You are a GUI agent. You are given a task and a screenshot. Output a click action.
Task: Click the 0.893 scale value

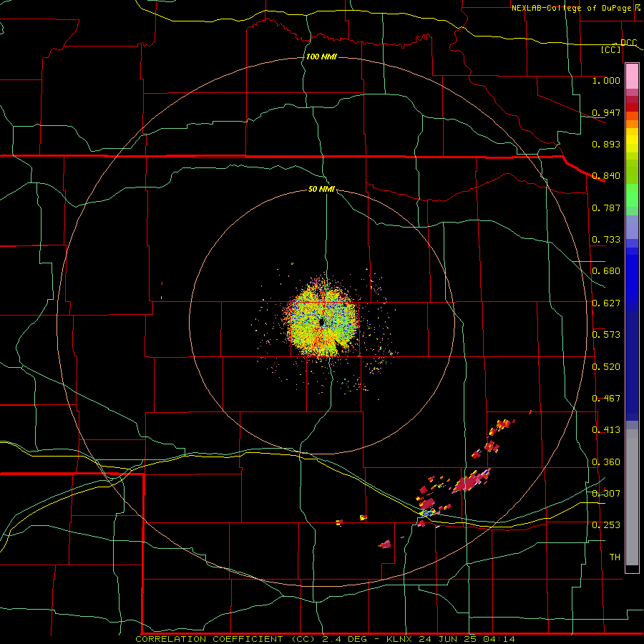pyautogui.click(x=606, y=144)
